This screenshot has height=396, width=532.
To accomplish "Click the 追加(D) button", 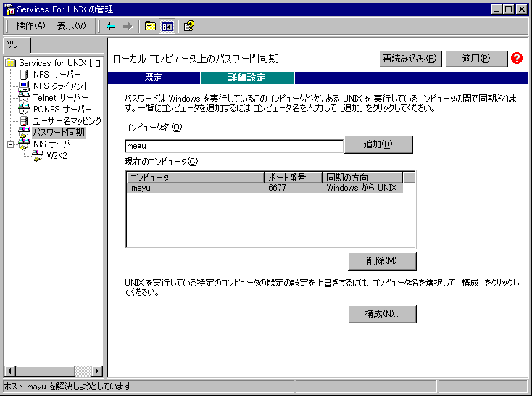I will (378, 144).
